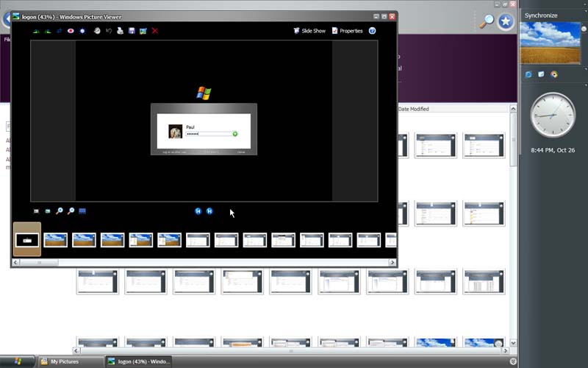Click the Print icon in viewer toolbar
The width and height of the screenshot is (588, 368).
coord(120,31)
